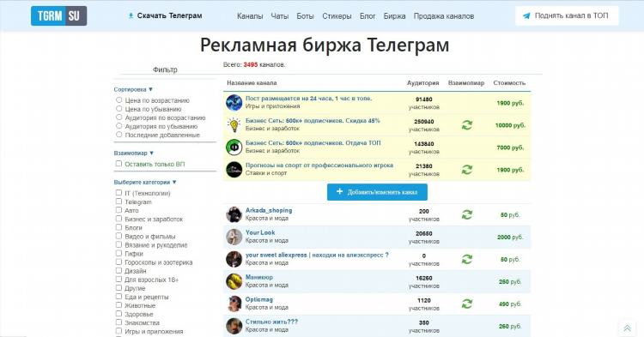The height and width of the screenshot is (337, 644).
Task: Open the Маникюр channel link
Action: (258, 277)
